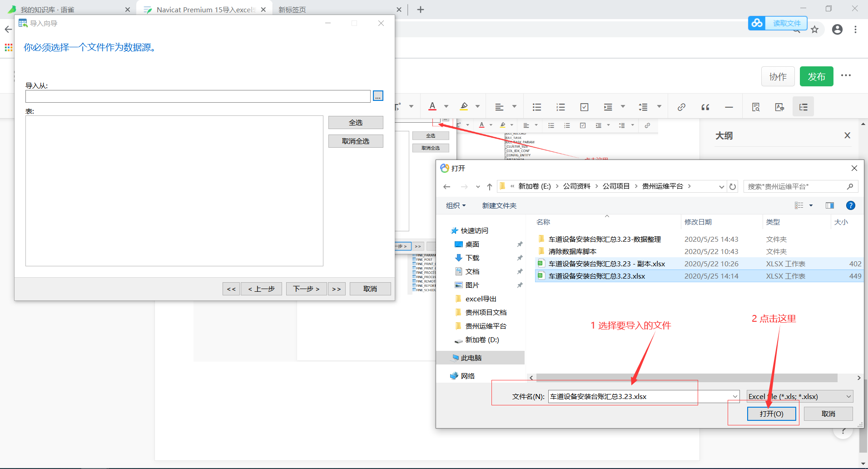This screenshot has width=868, height=469.
Task: Click the font color icon
Action: coord(432,107)
